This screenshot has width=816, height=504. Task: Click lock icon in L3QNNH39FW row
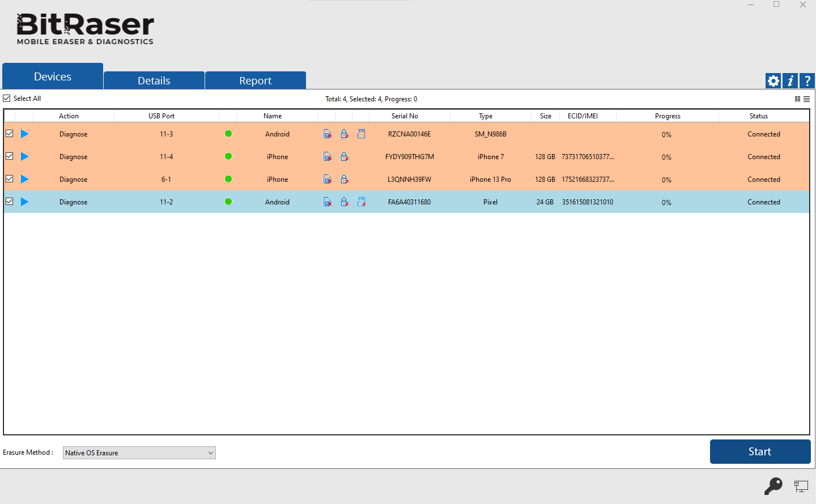pyautogui.click(x=345, y=180)
